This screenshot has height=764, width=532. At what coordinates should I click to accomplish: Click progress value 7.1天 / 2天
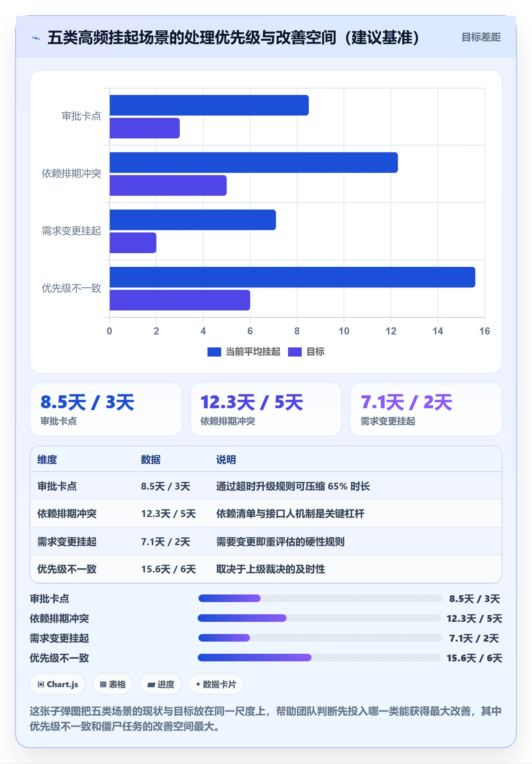(474, 638)
